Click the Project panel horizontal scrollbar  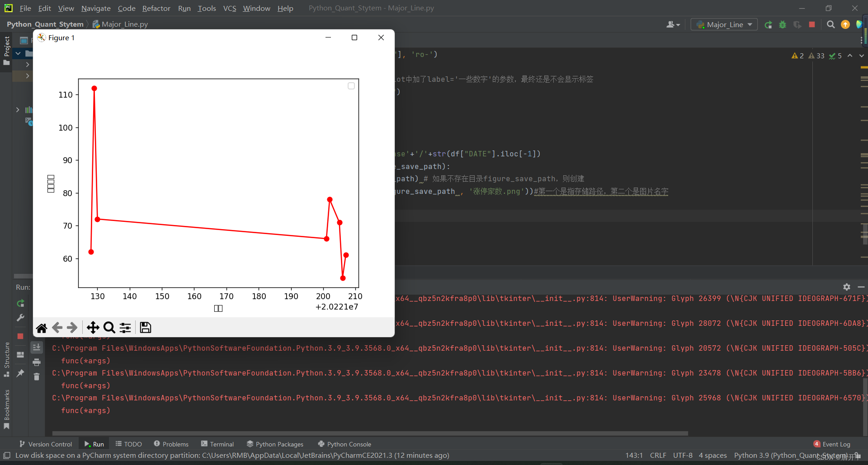pyautogui.click(x=23, y=276)
